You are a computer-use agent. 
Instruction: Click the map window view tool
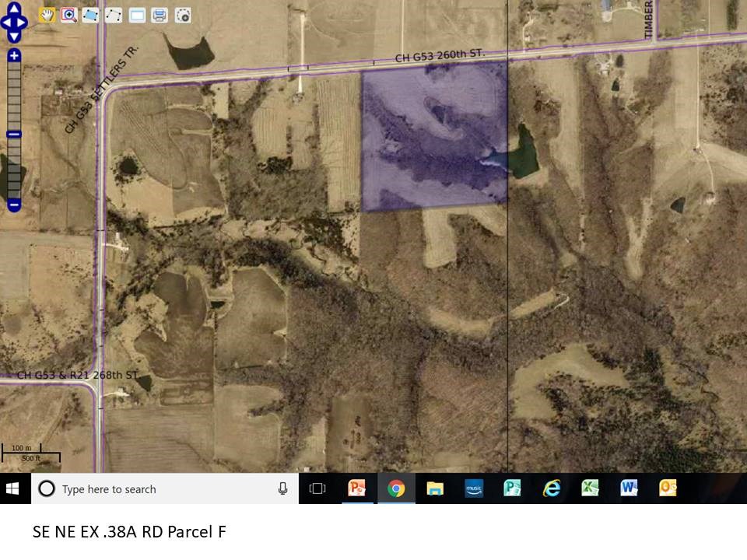(137, 15)
